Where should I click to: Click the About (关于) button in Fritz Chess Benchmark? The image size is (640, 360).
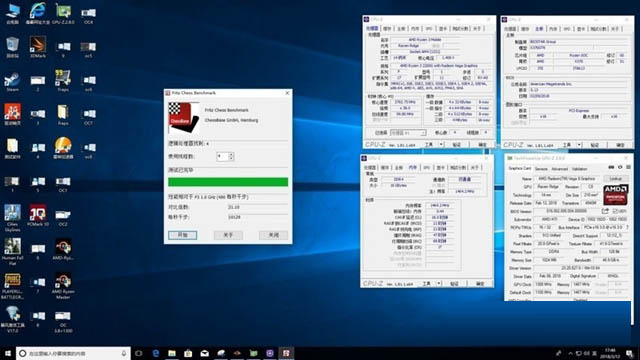(x=228, y=235)
